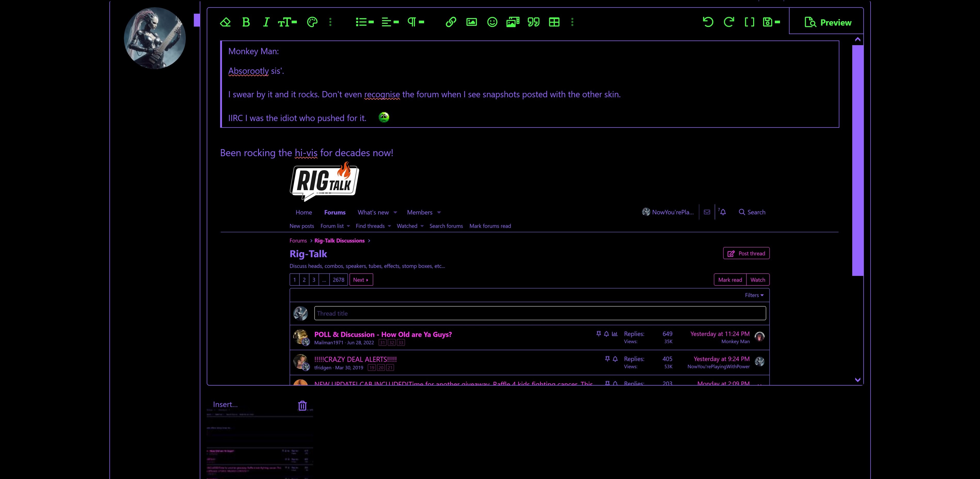Open the text color palette

pos(312,22)
